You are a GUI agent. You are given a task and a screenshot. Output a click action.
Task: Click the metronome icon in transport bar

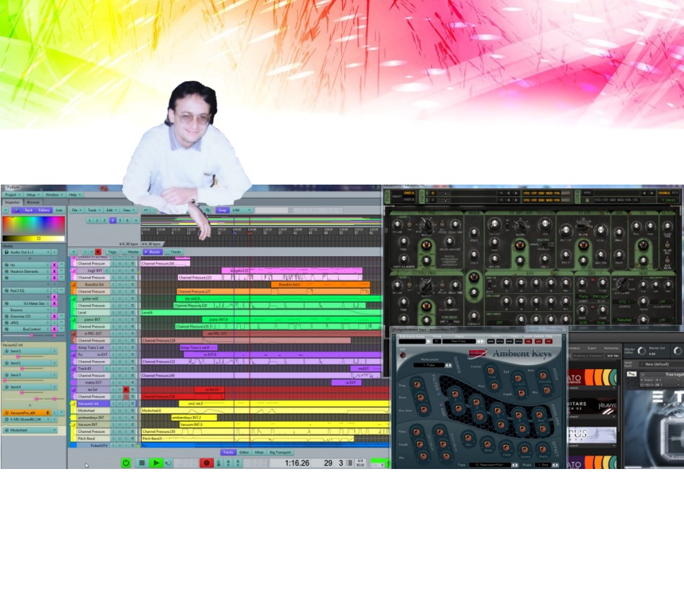(x=219, y=463)
